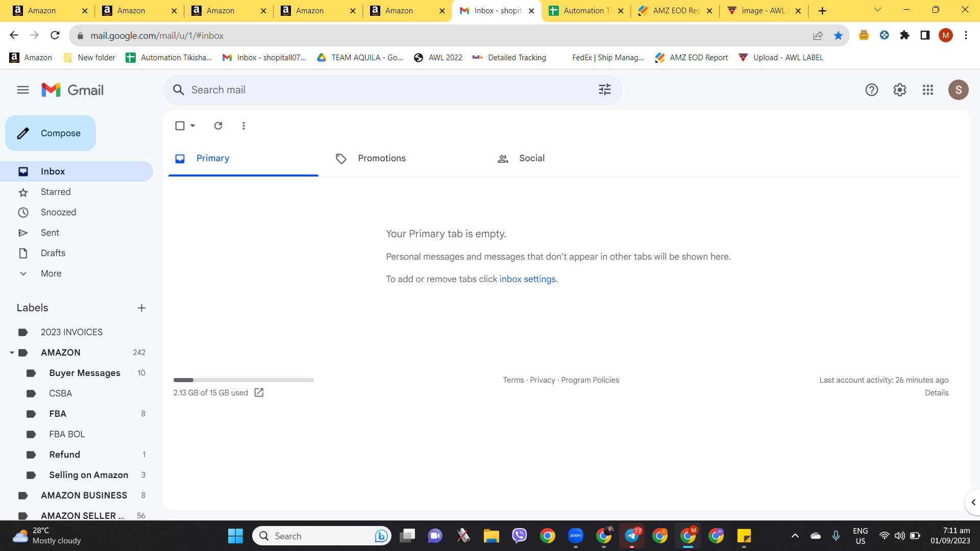Open Gmail settings gear icon

click(900, 90)
